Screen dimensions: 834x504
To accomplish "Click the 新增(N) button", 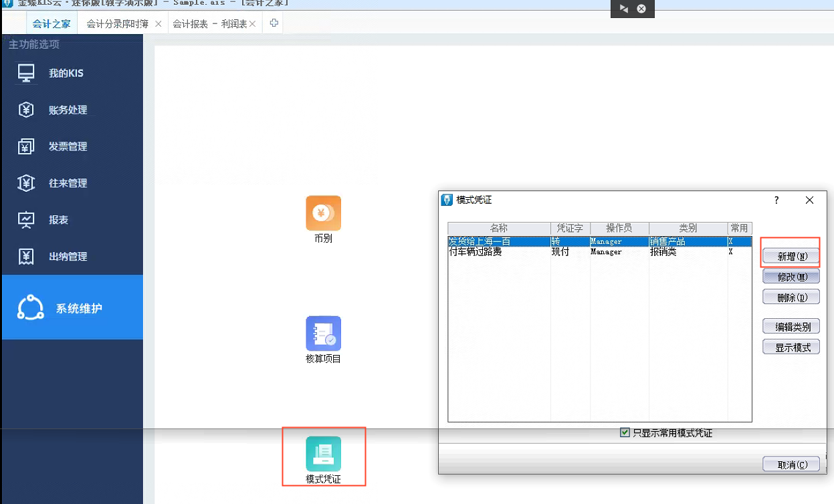I will pyautogui.click(x=791, y=256).
